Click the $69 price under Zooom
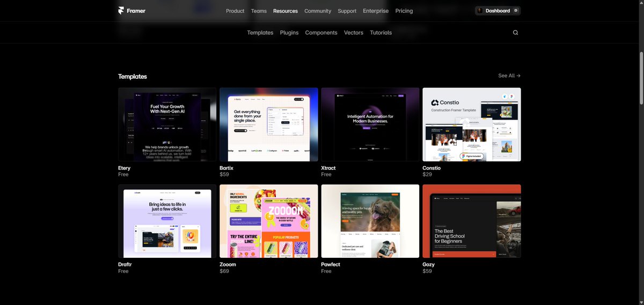This screenshot has width=644, height=305. tap(224, 271)
